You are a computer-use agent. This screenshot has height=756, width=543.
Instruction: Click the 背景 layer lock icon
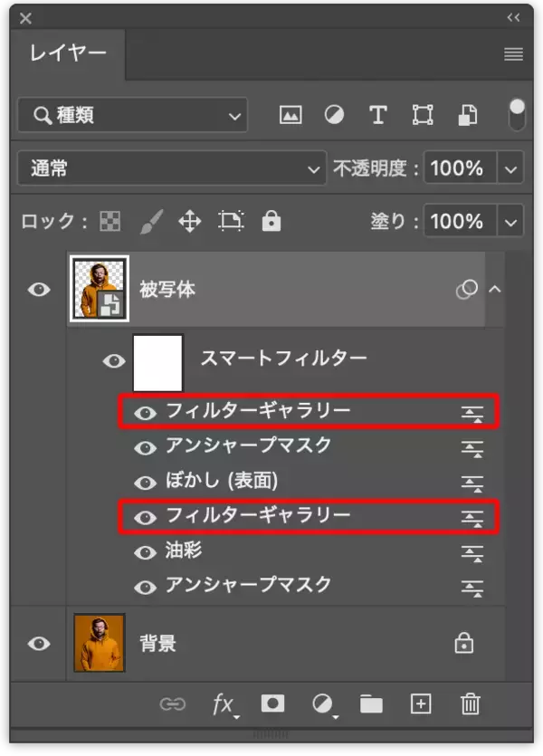[x=464, y=643]
